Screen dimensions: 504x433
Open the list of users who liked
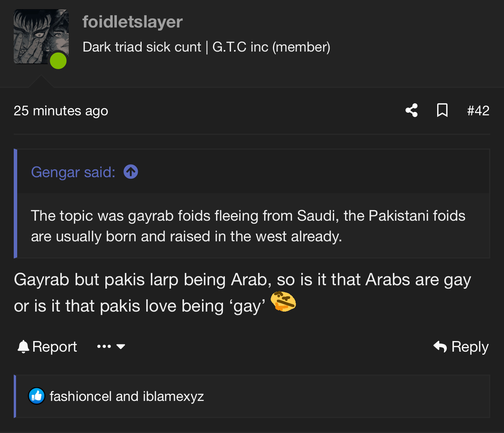click(127, 396)
